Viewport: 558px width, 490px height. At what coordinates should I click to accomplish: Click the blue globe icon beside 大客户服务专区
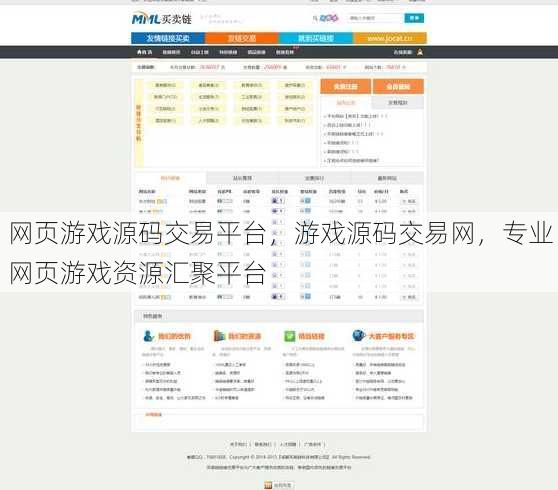coord(359,335)
